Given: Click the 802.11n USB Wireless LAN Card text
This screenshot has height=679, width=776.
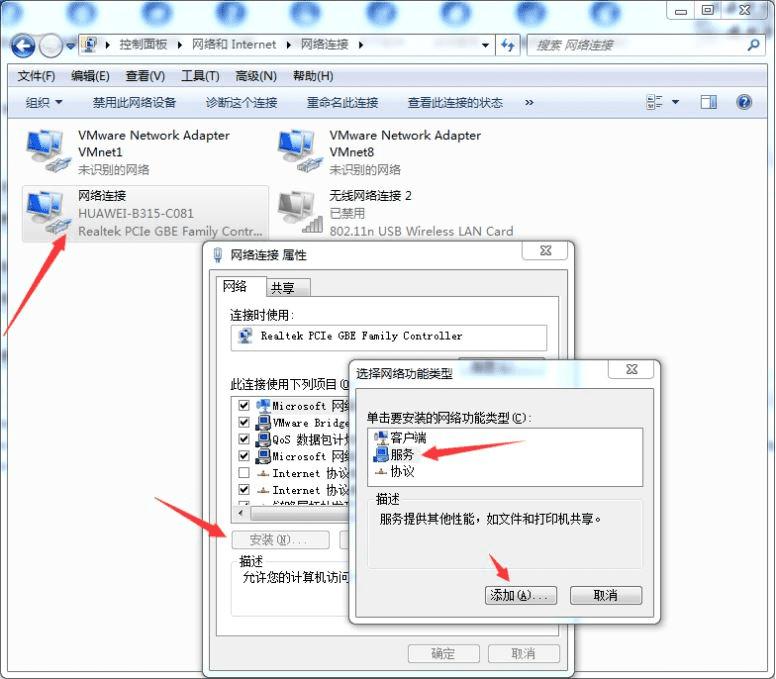Looking at the screenshot, I should click(x=421, y=231).
